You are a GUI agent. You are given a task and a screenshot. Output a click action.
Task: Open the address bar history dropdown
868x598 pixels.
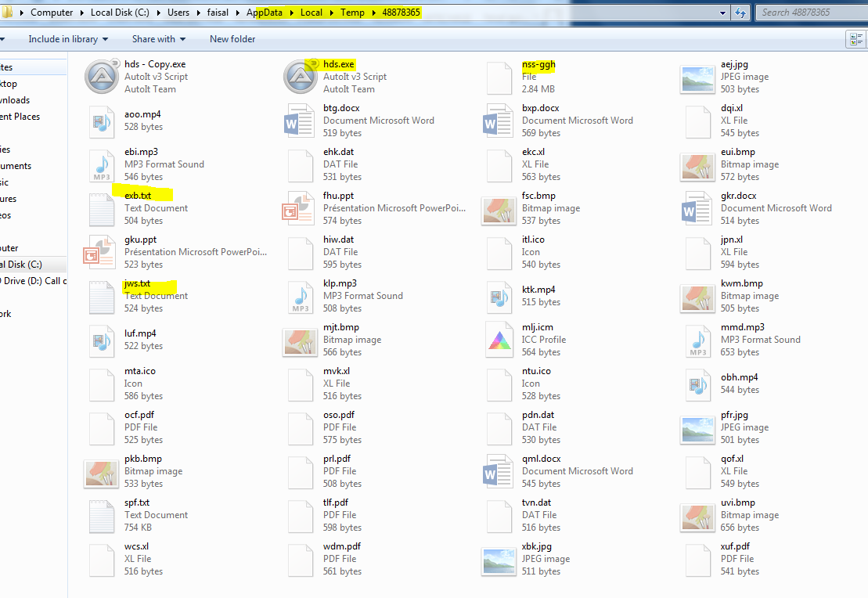pos(722,13)
